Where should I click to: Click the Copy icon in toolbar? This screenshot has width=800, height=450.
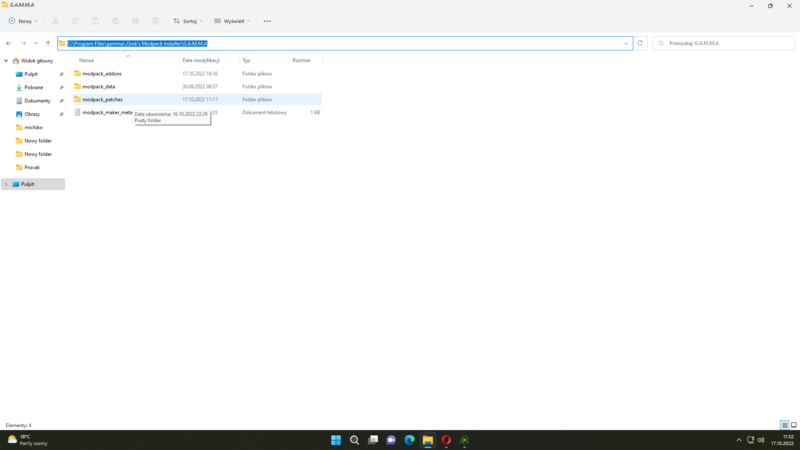tap(75, 21)
